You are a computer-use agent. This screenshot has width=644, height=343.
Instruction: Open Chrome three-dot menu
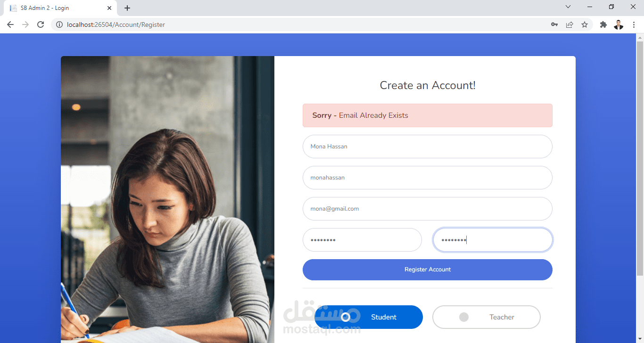pyautogui.click(x=634, y=24)
